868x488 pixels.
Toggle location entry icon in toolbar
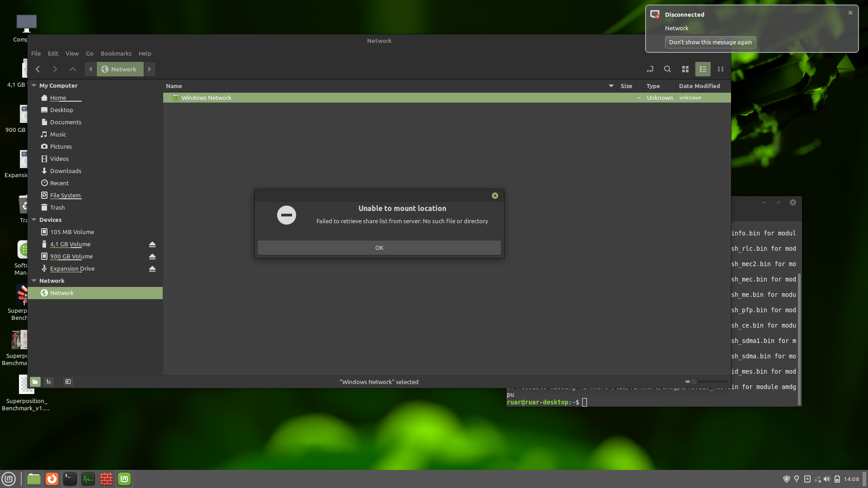650,69
